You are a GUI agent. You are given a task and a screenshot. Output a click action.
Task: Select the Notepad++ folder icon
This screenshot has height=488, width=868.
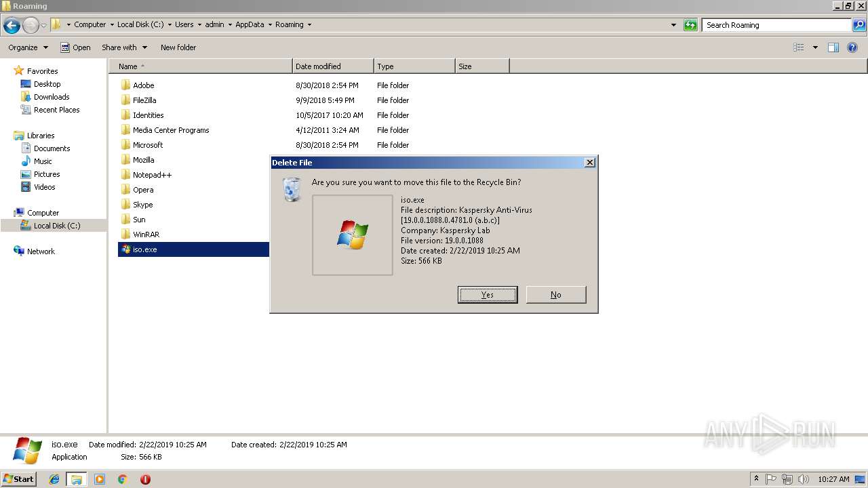125,174
